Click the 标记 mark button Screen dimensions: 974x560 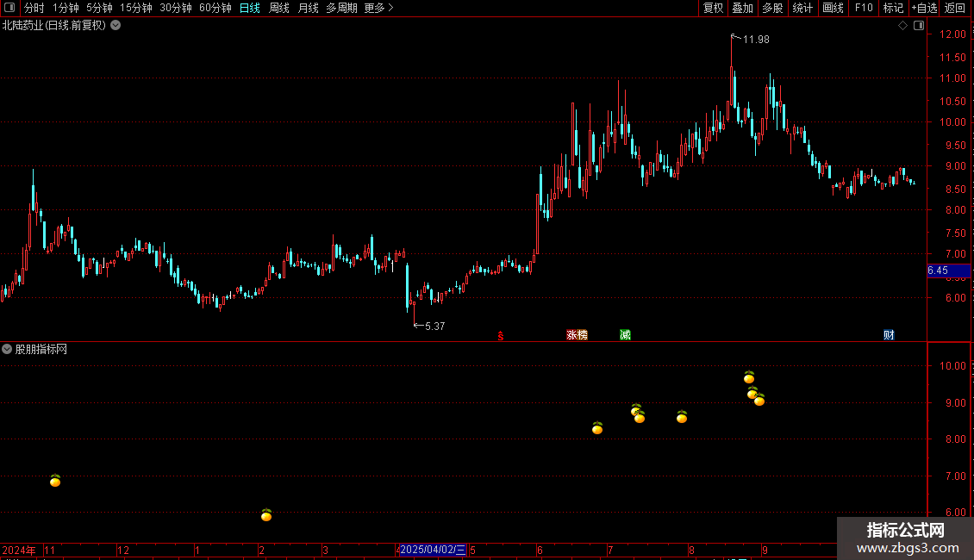pos(893,8)
